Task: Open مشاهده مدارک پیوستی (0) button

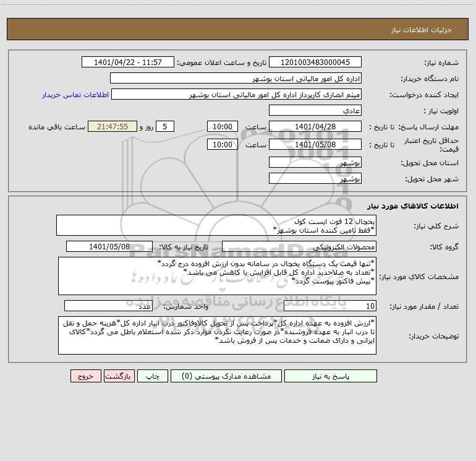Action: pos(226,376)
